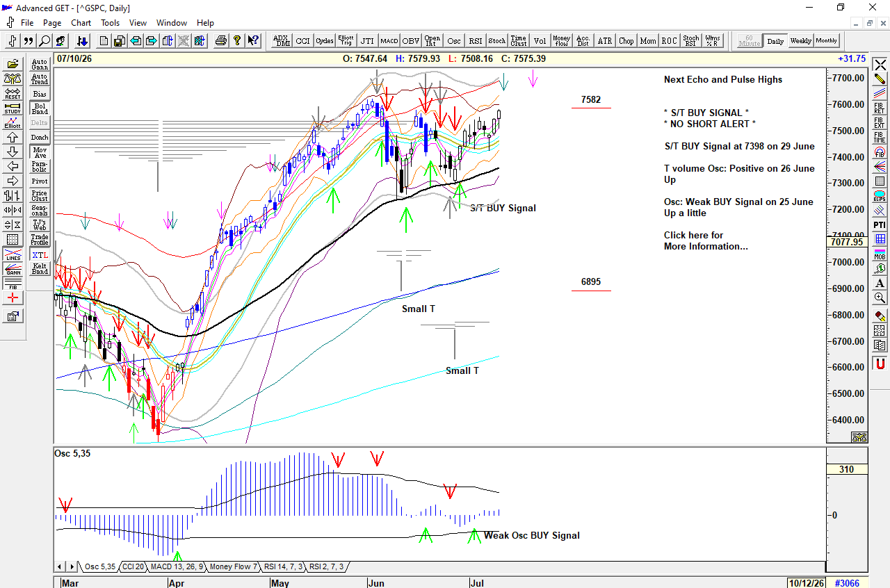The image size is (890, 588).
Task: Switch to the RSI 2, 7, 3 tab
Action: click(327, 566)
